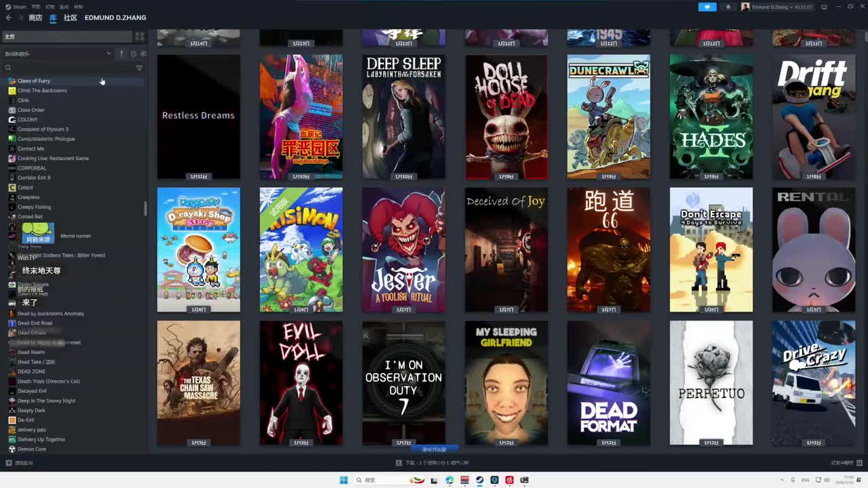Image resolution: width=868 pixels, height=488 pixels.
Task: Click the recent activity clock icon
Action: point(134,54)
